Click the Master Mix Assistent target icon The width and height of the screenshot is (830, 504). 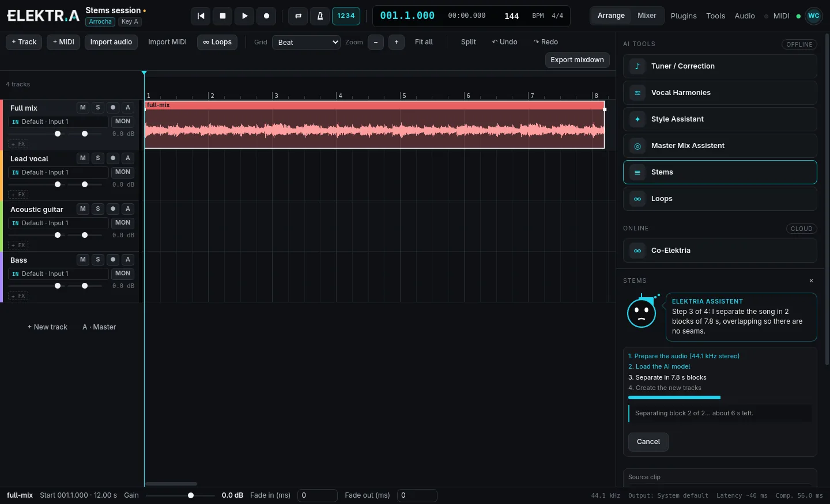tap(637, 146)
